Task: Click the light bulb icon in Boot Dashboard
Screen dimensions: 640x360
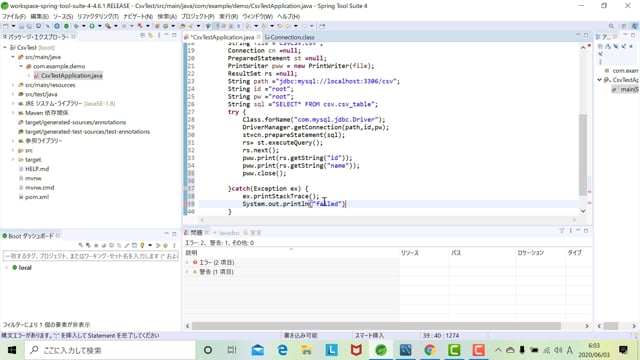Action: pyautogui.click(x=142, y=245)
